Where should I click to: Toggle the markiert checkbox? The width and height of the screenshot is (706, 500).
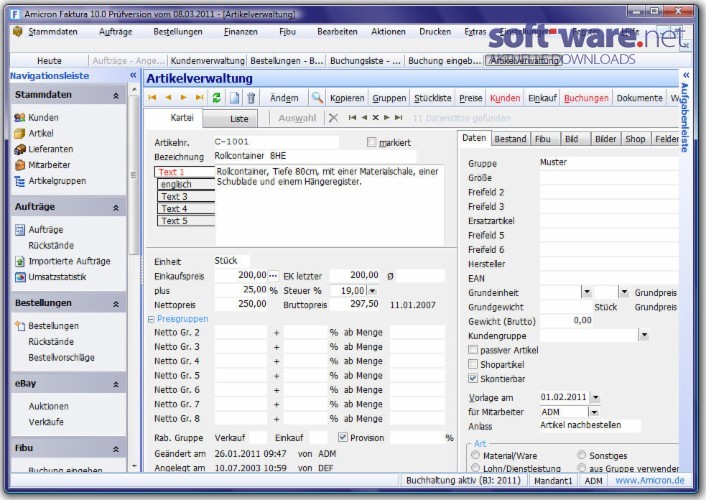coord(371,142)
